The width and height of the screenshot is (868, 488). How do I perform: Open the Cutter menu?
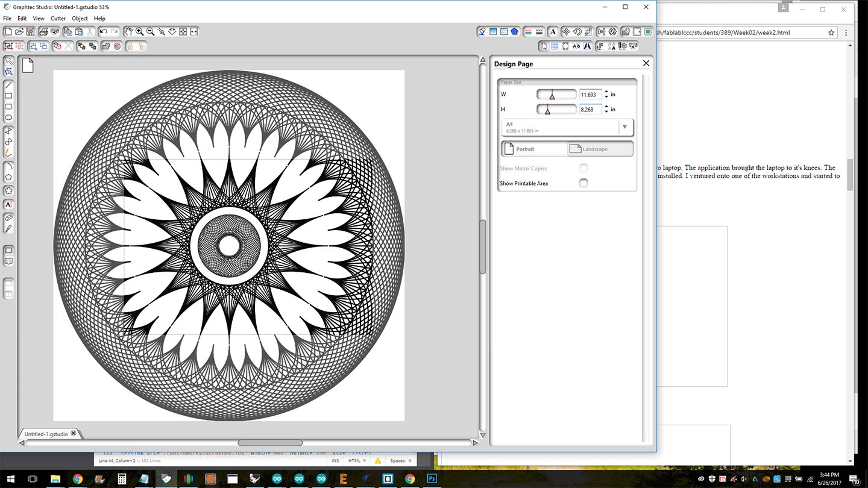pyautogui.click(x=58, y=19)
